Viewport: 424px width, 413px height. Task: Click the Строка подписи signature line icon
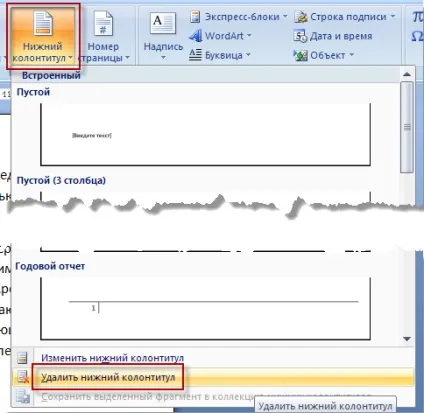pyautogui.click(x=300, y=17)
